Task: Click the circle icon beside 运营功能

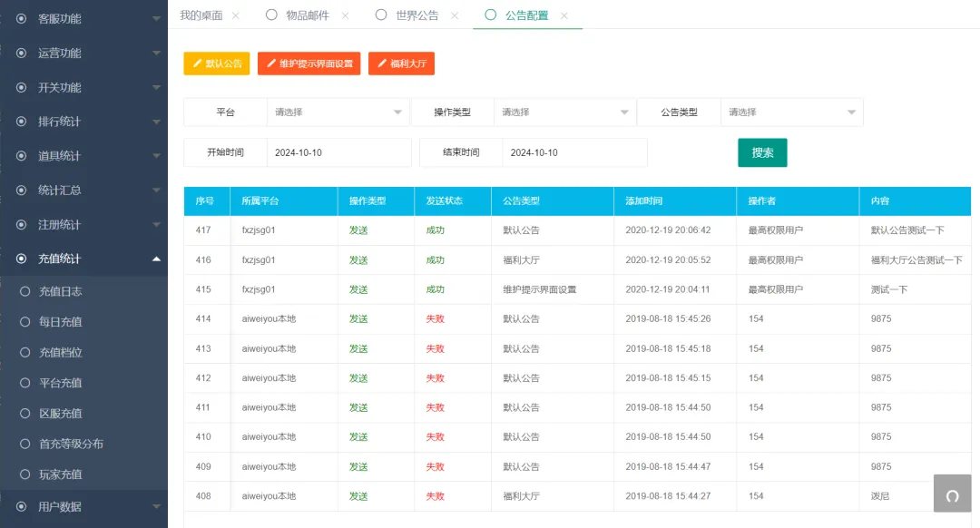Action: tap(22, 53)
